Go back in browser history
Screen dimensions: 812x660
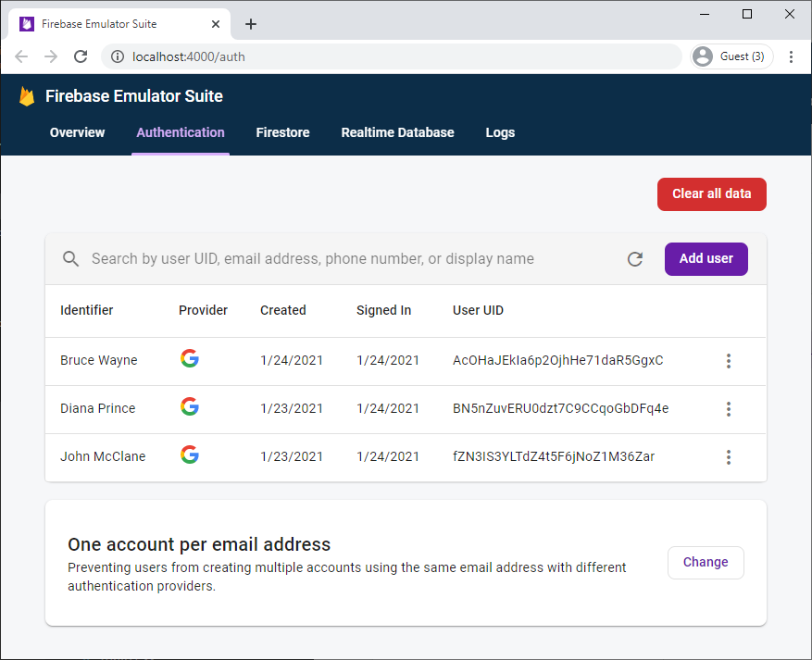click(21, 56)
